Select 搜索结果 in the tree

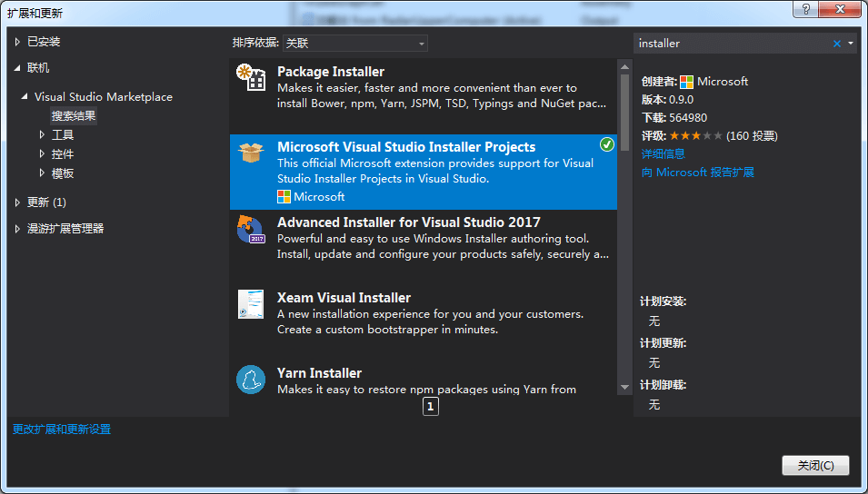pos(74,116)
